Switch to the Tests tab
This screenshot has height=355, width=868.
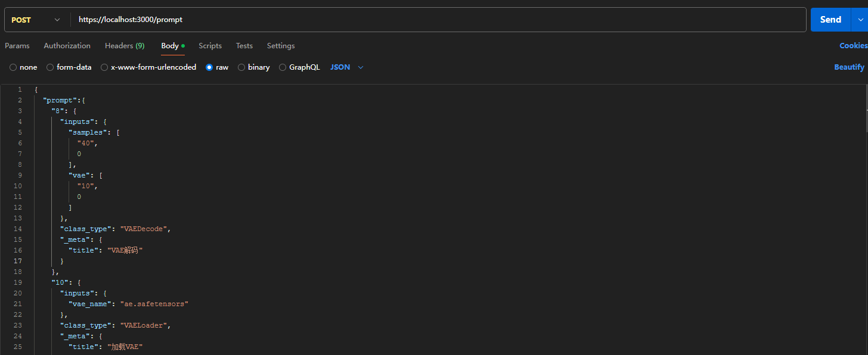coord(244,46)
